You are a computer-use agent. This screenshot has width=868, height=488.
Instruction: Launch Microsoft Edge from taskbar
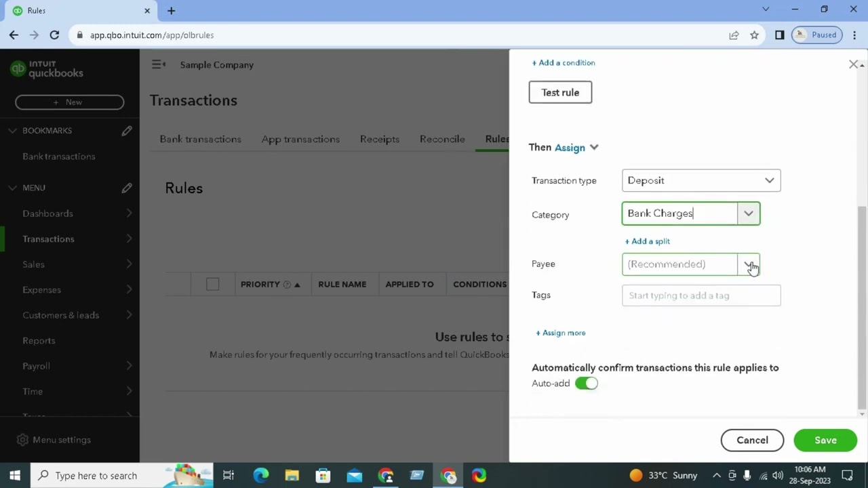(260, 476)
